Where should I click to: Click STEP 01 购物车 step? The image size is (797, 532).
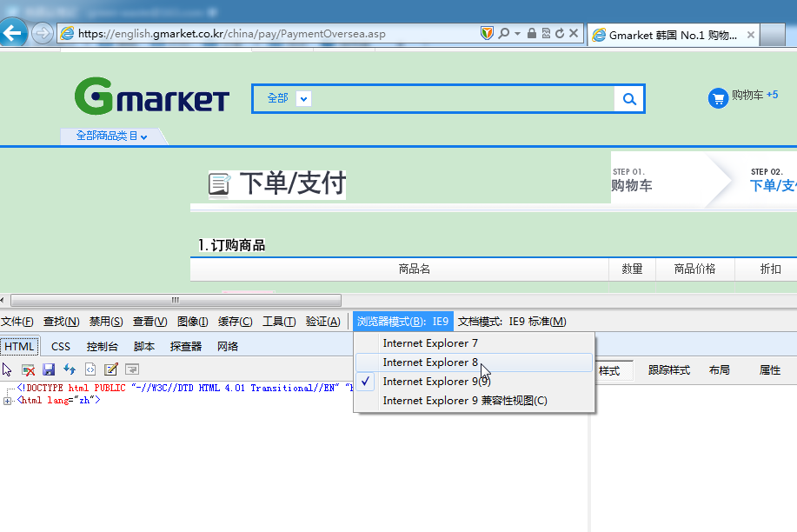point(631,180)
